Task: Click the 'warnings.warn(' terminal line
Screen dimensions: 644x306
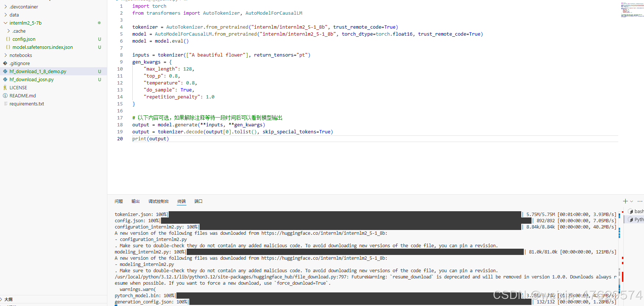Action: click(138, 289)
